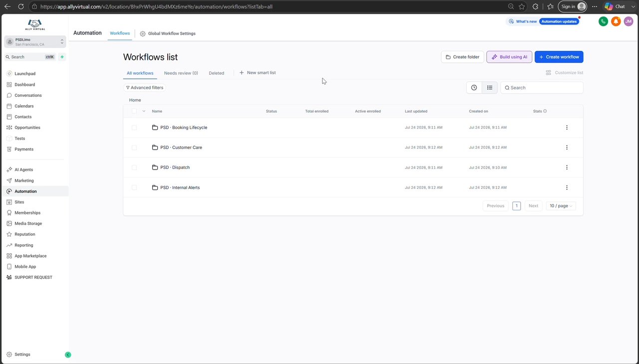Open Mobile App page
This screenshot has width=639, height=364.
[25, 267]
